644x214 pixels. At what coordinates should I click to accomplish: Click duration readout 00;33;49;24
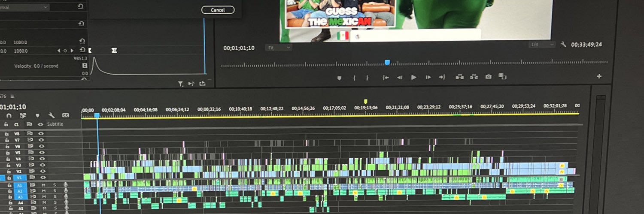point(586,45)
